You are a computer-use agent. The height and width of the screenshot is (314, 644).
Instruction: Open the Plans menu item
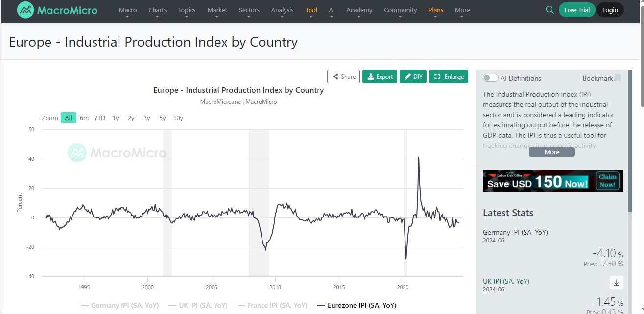click(435, 10)
